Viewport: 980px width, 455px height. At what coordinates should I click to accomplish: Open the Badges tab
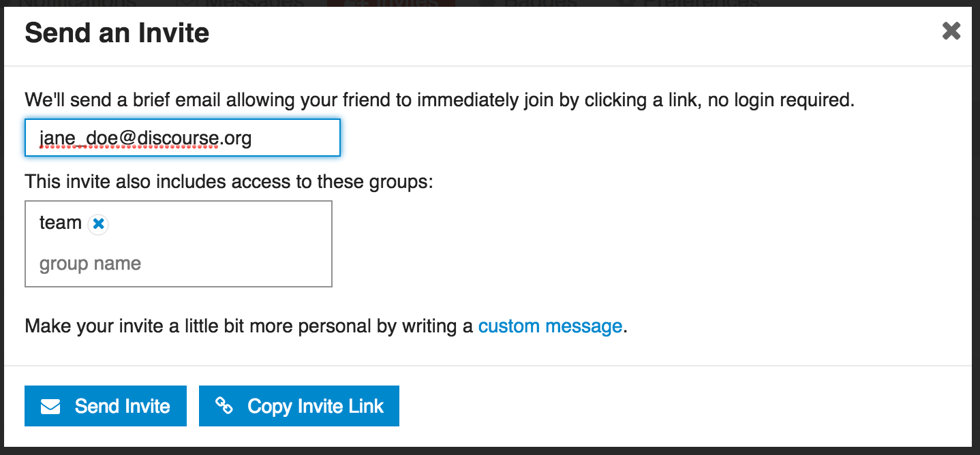tap(532, 3)
